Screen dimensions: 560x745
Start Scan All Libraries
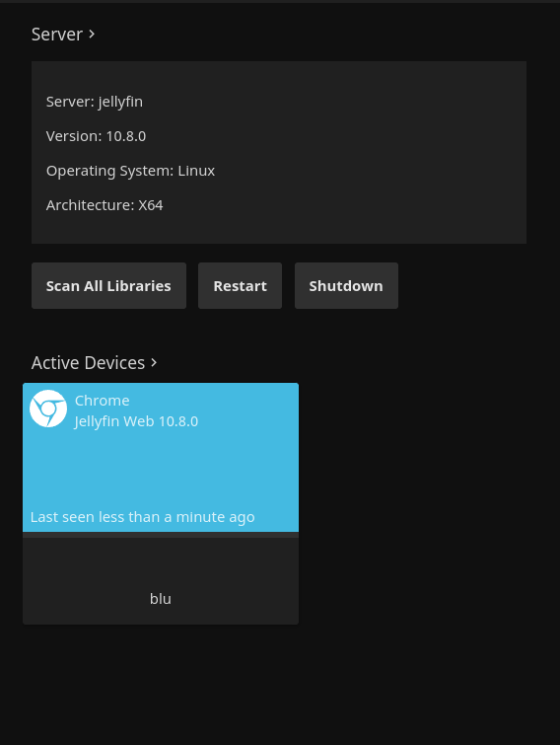tap(108, 285)
